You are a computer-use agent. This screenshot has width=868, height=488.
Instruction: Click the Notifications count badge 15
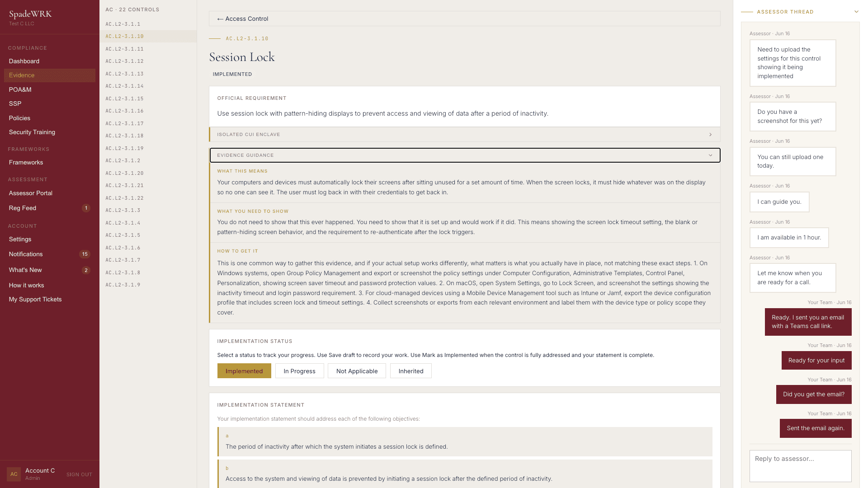click(85, 254)
